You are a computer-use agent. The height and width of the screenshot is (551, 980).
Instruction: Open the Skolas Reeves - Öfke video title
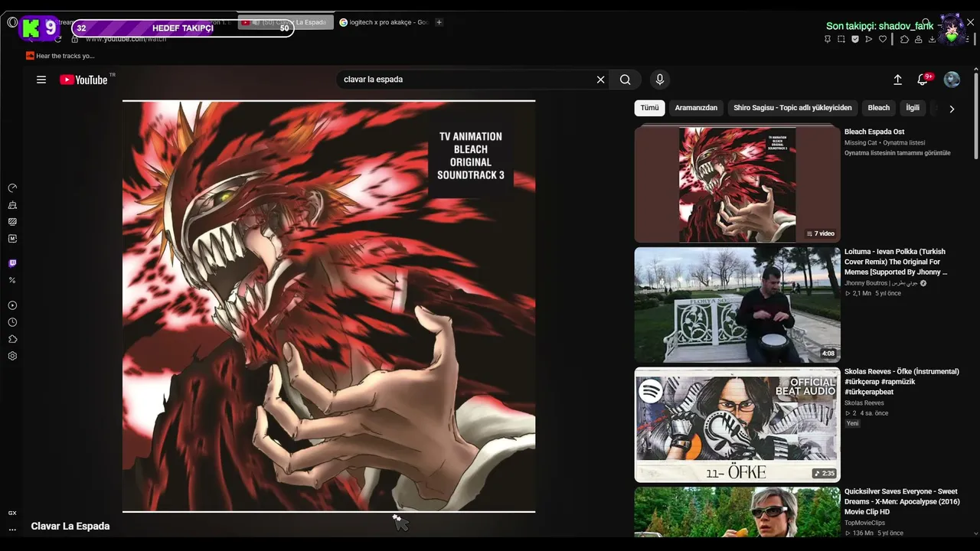(x=902, y=382)
